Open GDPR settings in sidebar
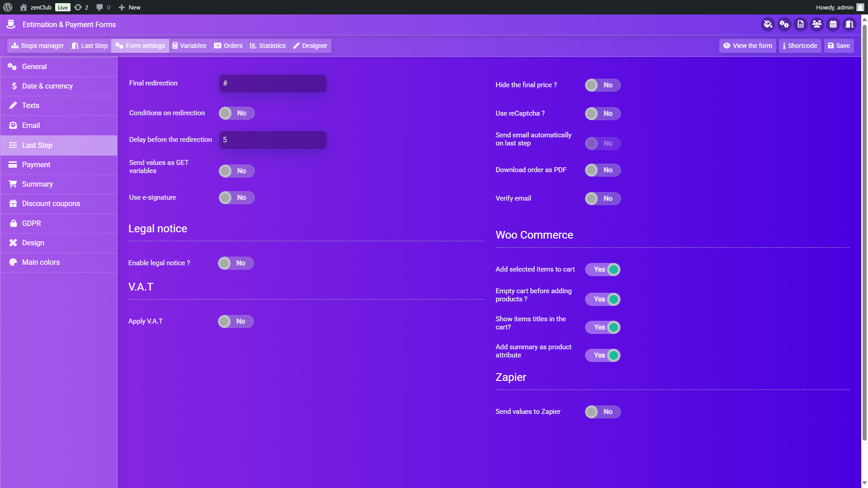 coord(59,224)
